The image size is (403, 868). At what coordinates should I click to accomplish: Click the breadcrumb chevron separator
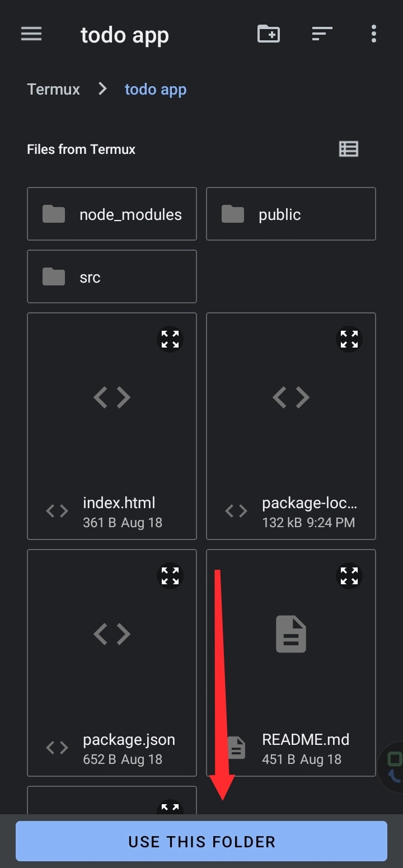click(x=102, y=88)
